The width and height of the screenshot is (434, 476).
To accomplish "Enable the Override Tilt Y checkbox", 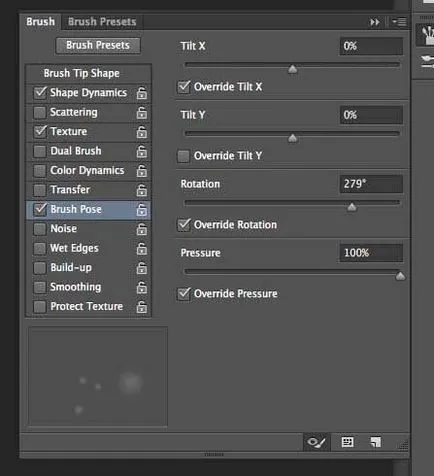I will pos(183,156).
